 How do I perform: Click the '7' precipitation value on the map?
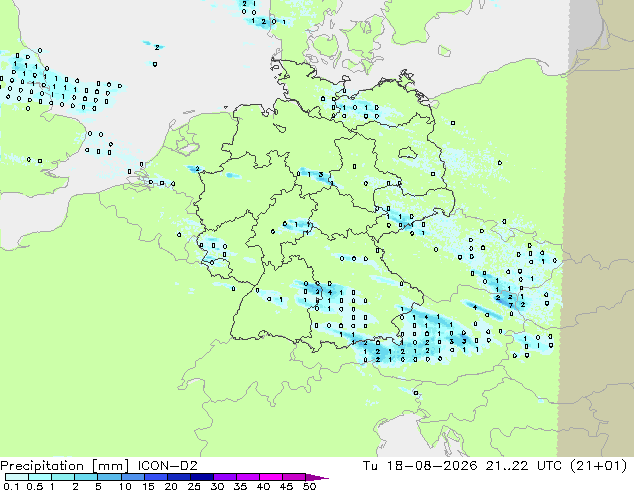pyautogui.click(x=511, y=305)
